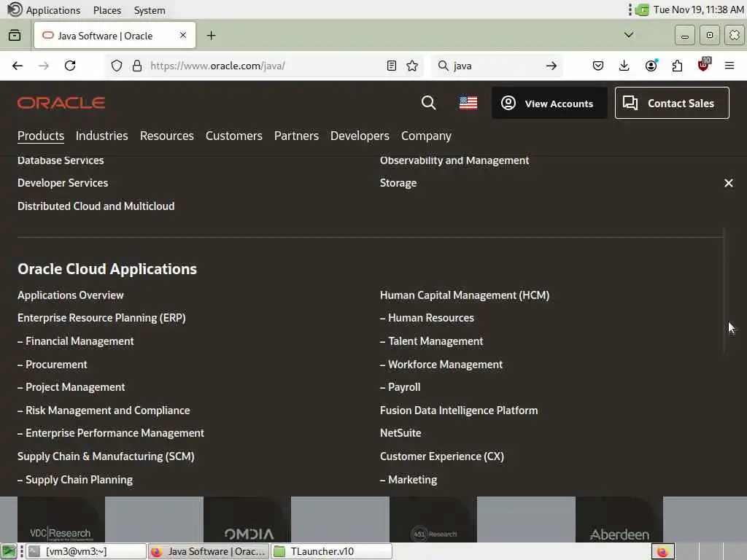Open the Partners menu
747x560 pixels.
(x=296, y=136)
